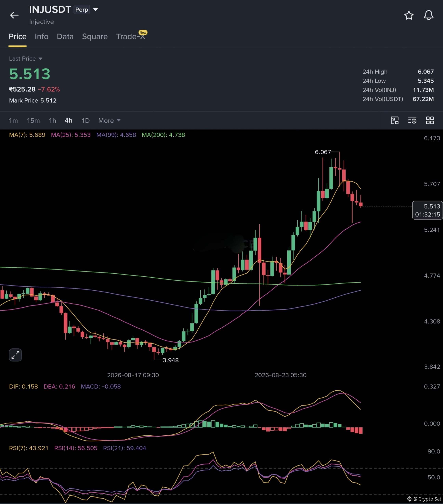Tap the 24h High value 6.067

(x=425, y=72)
